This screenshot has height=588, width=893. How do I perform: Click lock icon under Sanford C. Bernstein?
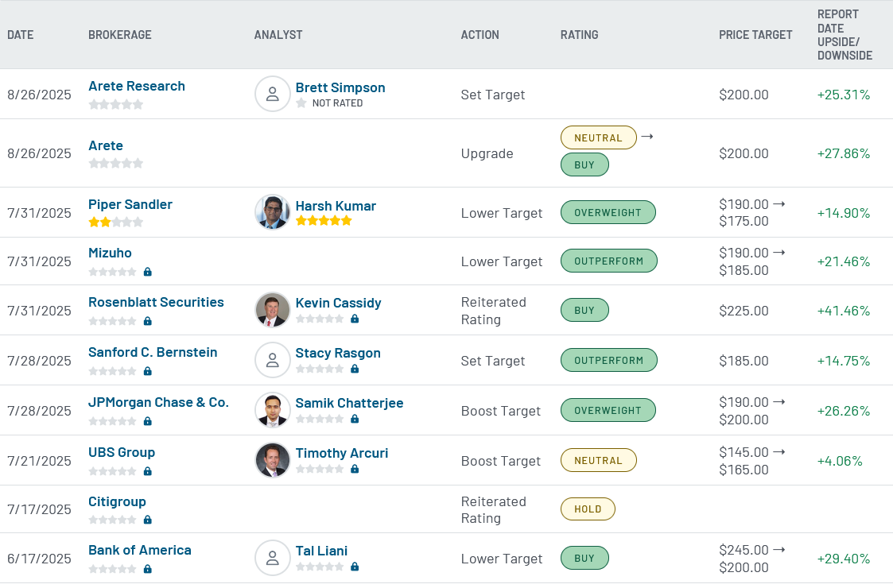click(147, 371)
